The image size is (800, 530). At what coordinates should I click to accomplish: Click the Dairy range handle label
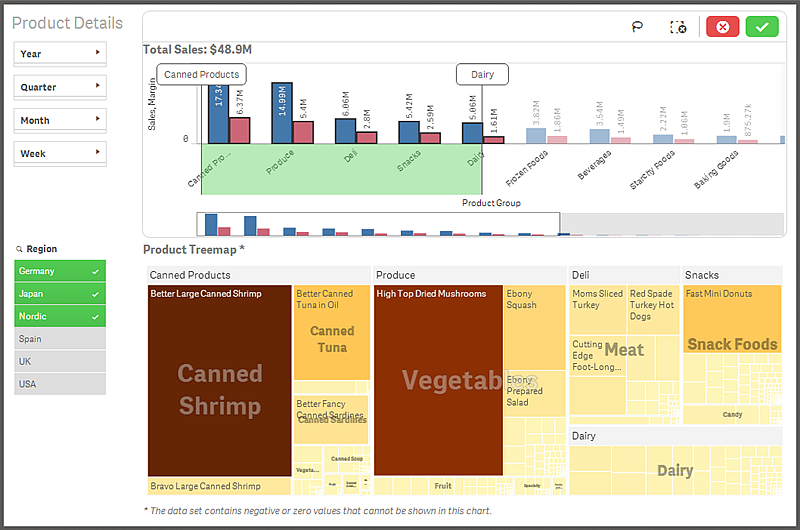[483, 74]
